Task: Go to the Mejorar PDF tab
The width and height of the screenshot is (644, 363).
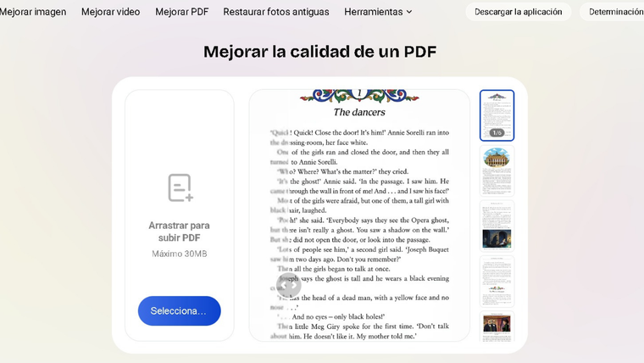Action: pos(181,12)
